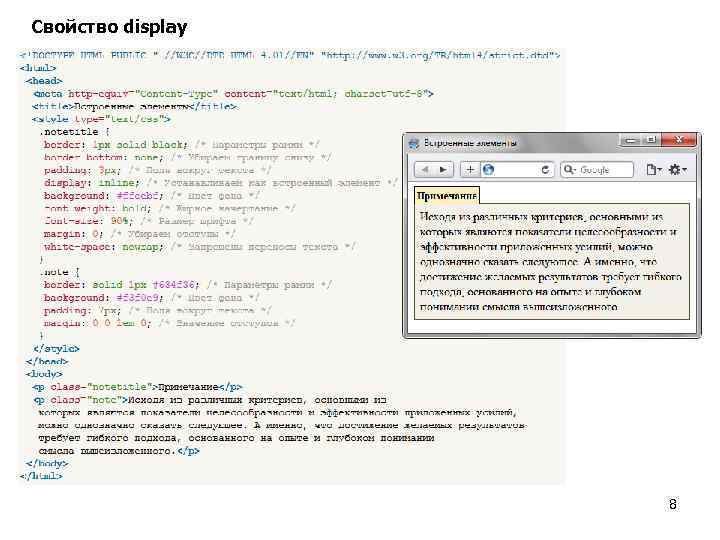Click the "background: #ffccbf;" code line

pos(104,196)
